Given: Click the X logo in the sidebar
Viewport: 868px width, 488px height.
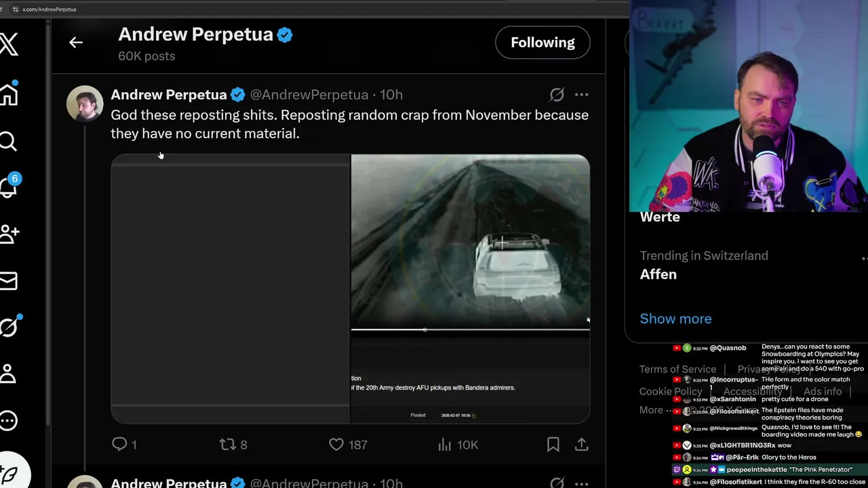Looking at the screenshot, I should (x=9, y=45).
